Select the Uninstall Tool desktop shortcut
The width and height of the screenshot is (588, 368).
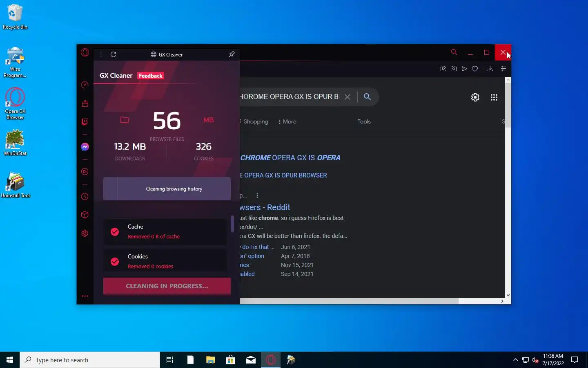(x=15, y=185)
